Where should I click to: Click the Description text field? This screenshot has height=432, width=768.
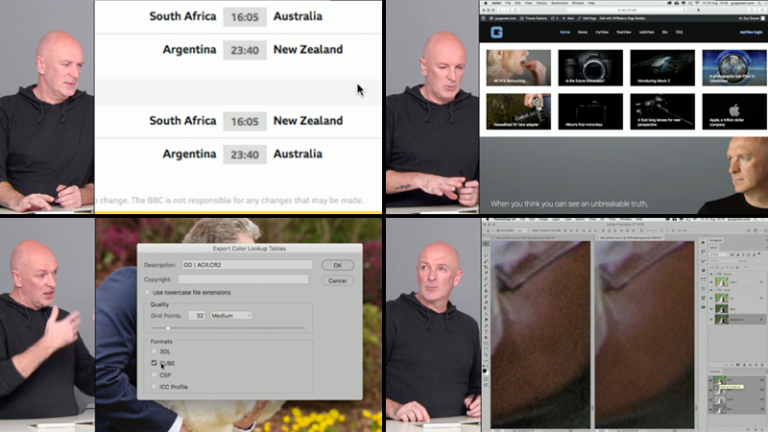(246, 265)
